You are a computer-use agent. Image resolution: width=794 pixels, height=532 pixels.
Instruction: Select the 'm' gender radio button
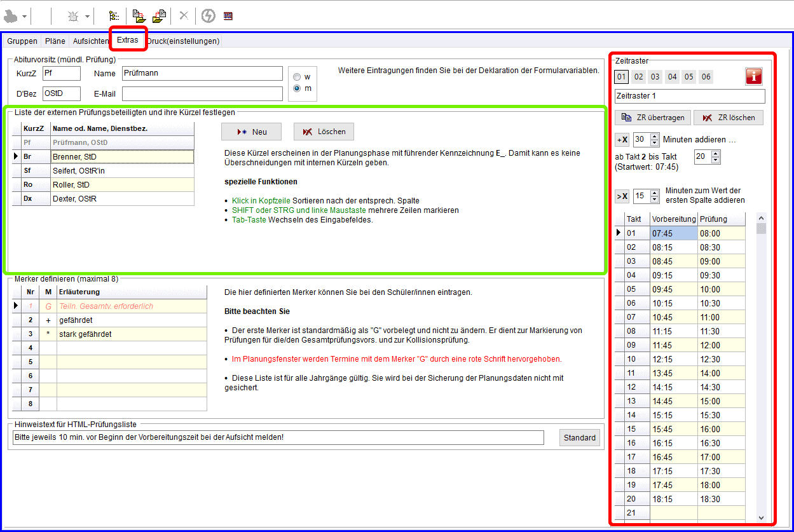[x=297, y=88]
